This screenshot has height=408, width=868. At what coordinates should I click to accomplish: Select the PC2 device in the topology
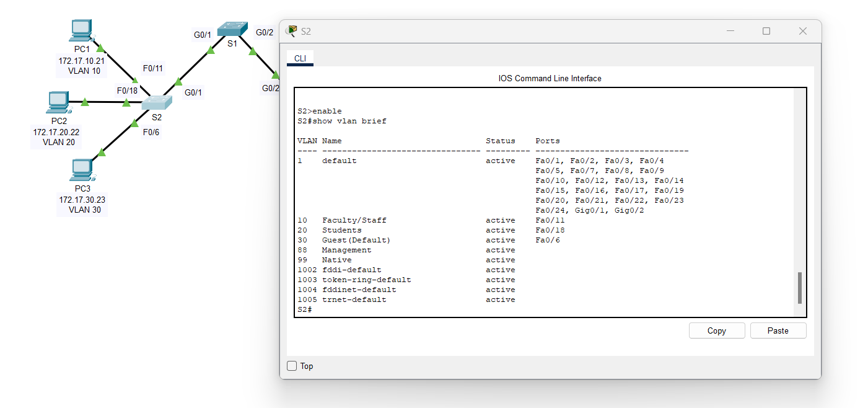click(x=58, y=100)
